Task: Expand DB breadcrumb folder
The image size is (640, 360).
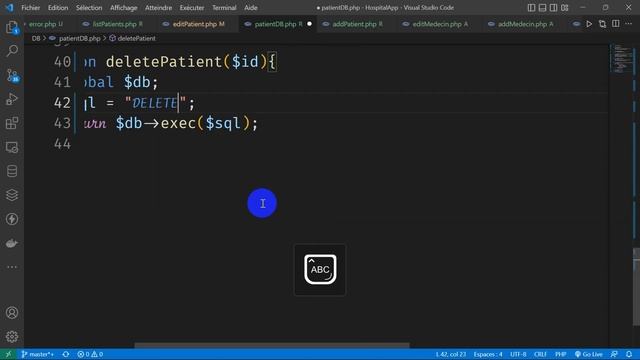Action: [36, 38]
